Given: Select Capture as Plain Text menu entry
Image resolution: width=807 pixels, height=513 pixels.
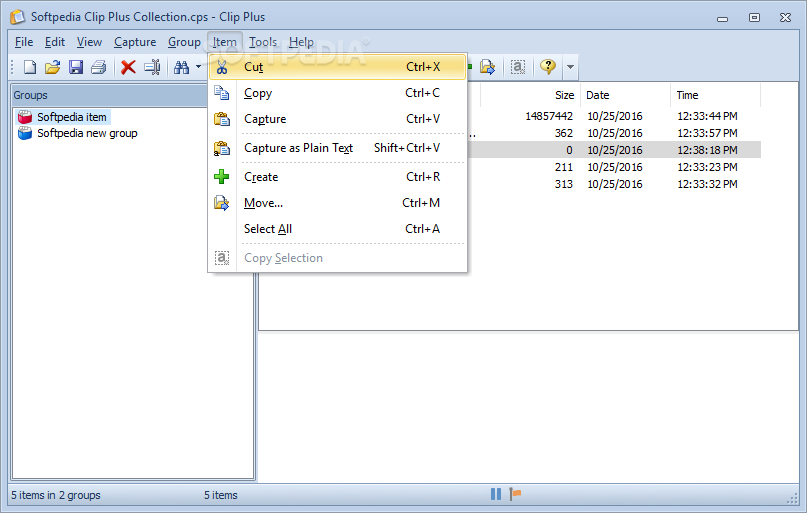Looking at the screenshot, I should [338, 148].
